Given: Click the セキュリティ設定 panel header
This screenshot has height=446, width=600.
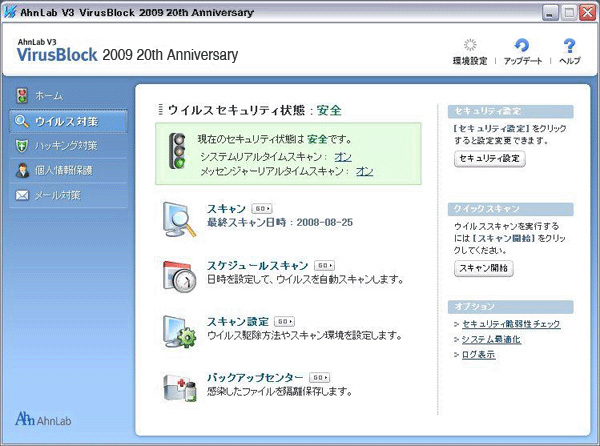Looking at the screenshot, I should click(x=510, y=111).
